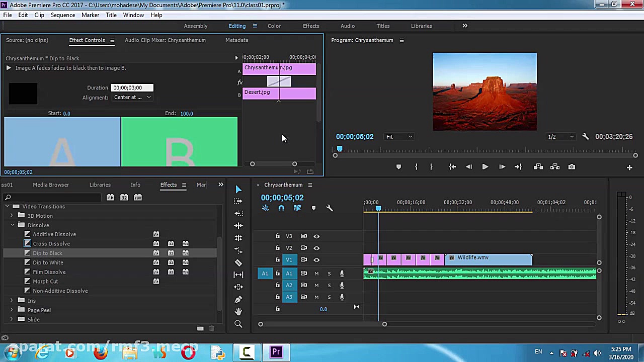Select the Cross Dissolve transition
Viewport: 644px width, 362px height.
pyautogui.click(x=51, y=244)
